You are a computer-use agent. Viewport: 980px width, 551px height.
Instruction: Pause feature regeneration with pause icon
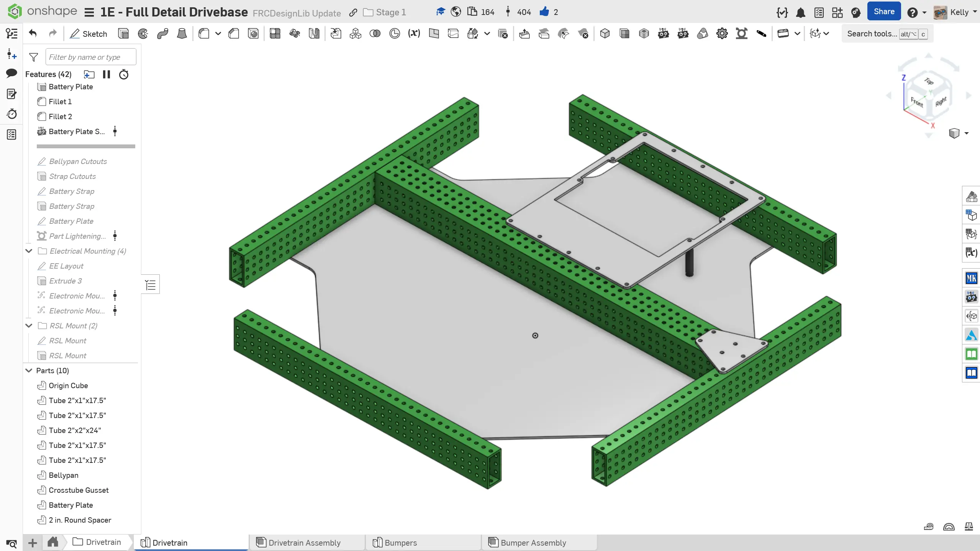[107, 74]
